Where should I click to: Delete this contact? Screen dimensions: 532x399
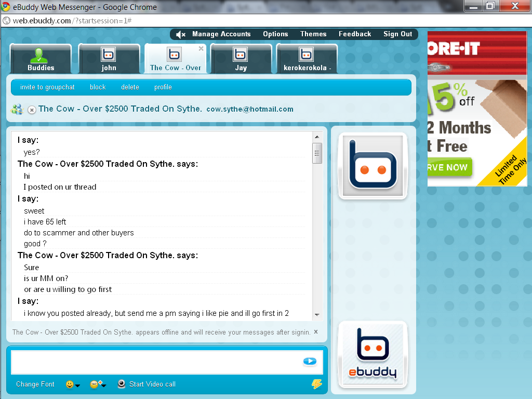[130, 87]
